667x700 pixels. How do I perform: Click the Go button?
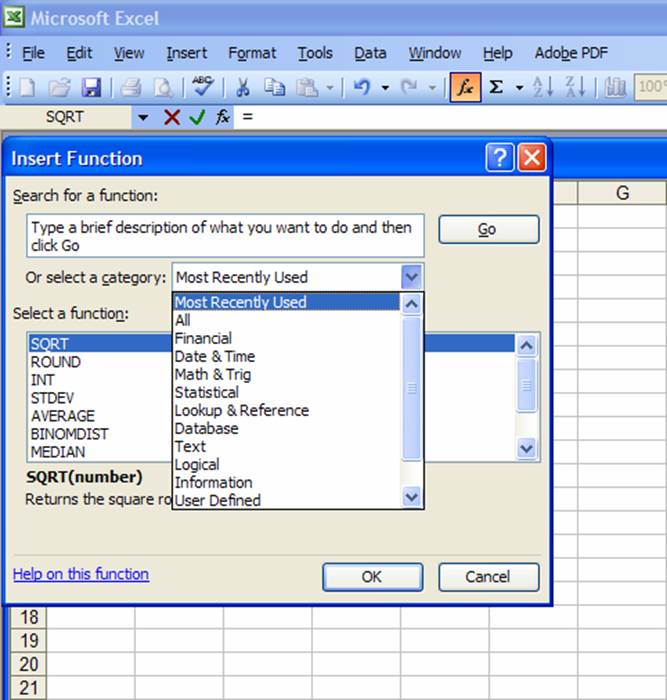tap(489, 229)
